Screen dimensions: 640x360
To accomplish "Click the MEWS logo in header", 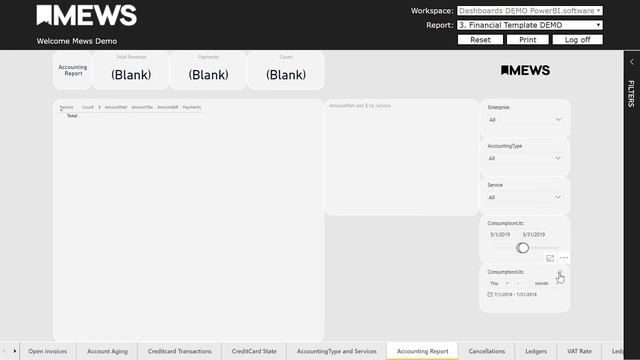I will point(87,16).
